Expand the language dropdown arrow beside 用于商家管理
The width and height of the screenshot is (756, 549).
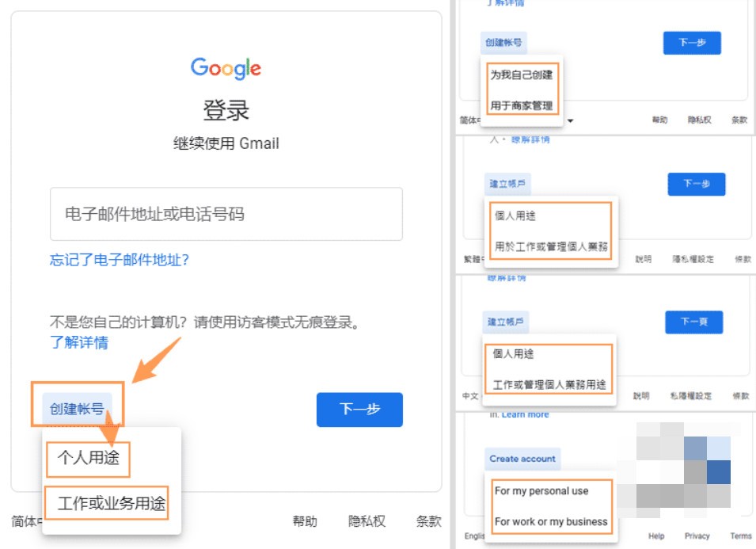pos(571,120)
